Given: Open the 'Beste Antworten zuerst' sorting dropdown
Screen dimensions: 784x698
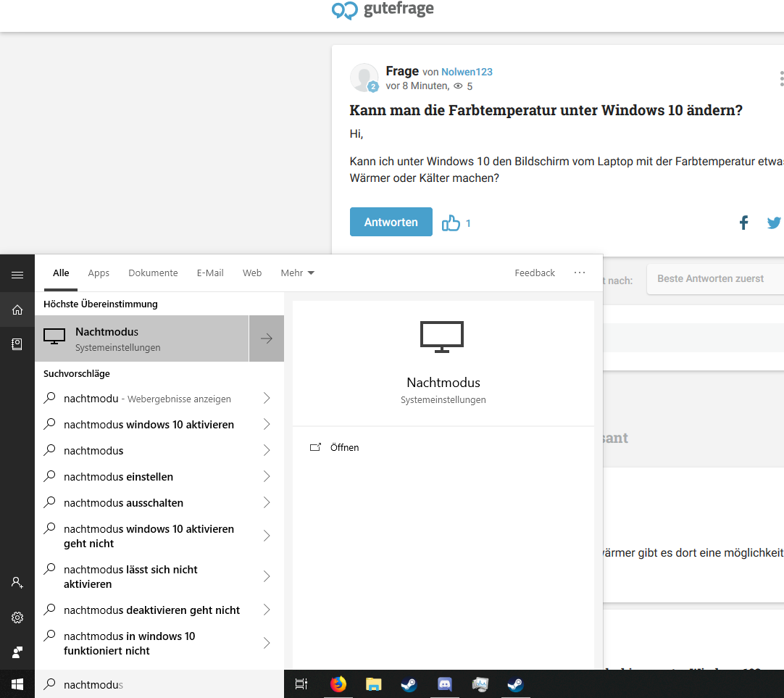Looking at the screenshot, I should pyautogui.click(x=710, y=278).
